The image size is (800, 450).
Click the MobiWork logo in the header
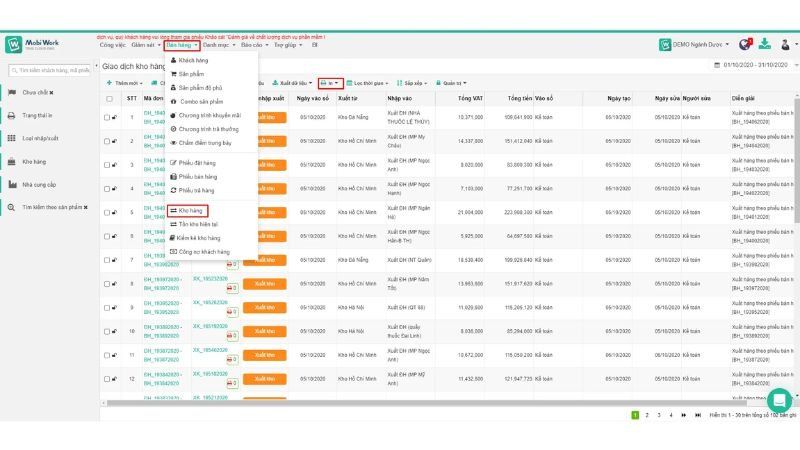coord(33,44)
